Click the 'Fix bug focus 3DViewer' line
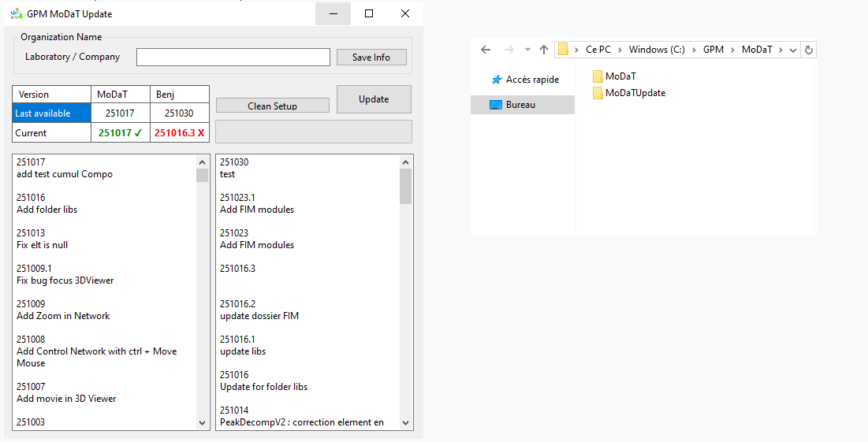This screenshot has height=442, width=868. (65, 280)
